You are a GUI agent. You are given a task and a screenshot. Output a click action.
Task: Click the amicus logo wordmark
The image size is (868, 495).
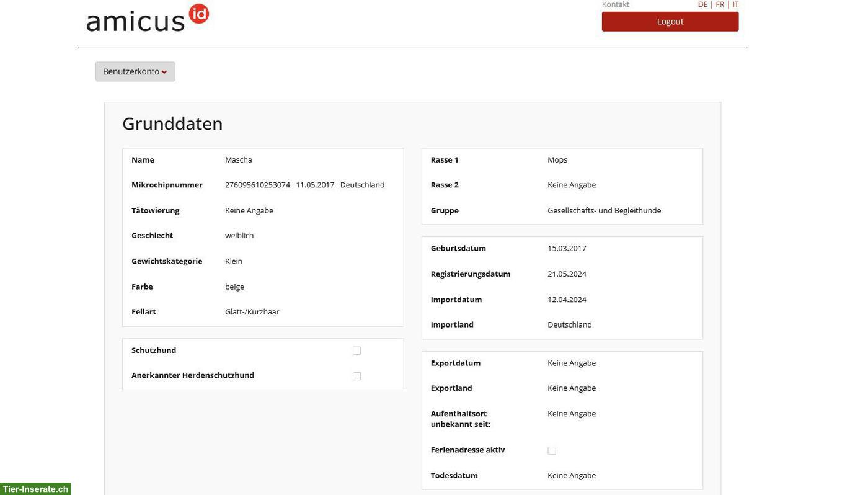136,20
